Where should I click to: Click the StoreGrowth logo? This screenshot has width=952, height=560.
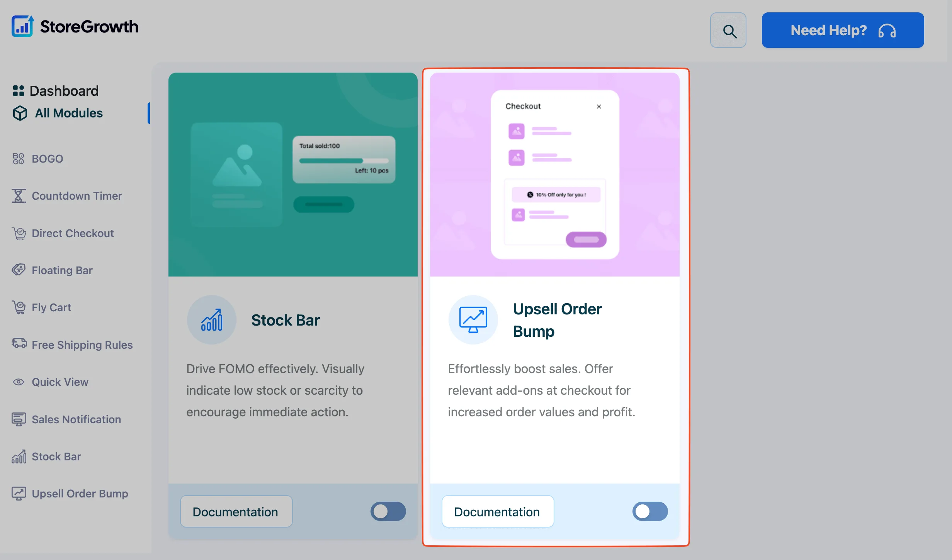tap(75, 27)
